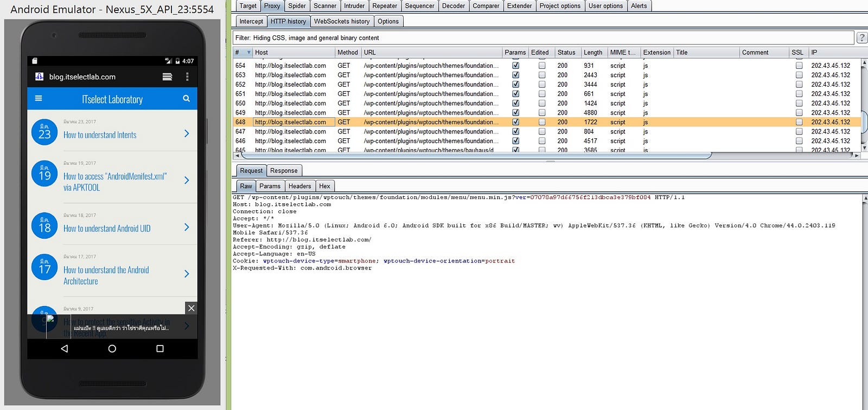This screenshot has width=868, height=410.
Task: Tap the search magnifier in ITselect Laboratory header
Action: tap(186, 99)
